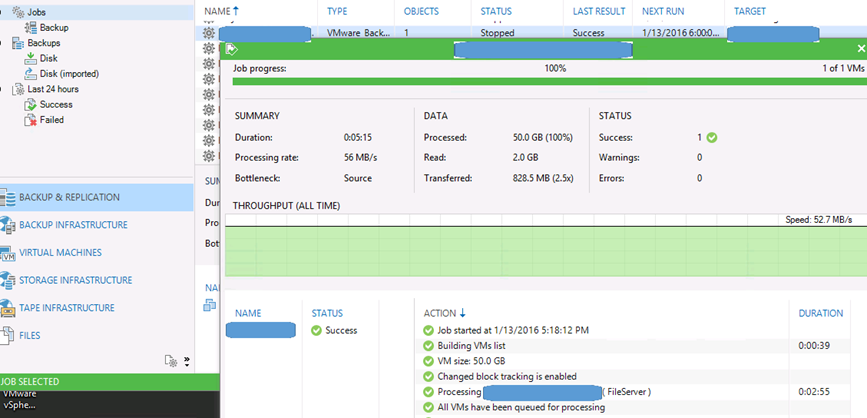Image resolution: width=867 pixels, height=418 pixels.
Task: Switch to the Backup & Replication view
Action: coord(69,197)
